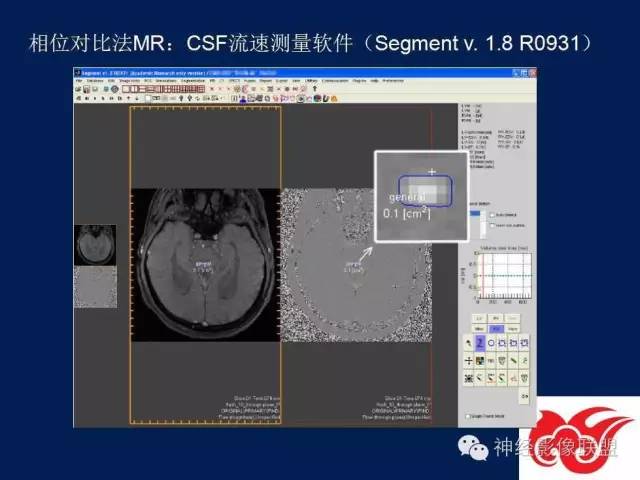Select the first tool in the palette's top row

coord(469,343)
